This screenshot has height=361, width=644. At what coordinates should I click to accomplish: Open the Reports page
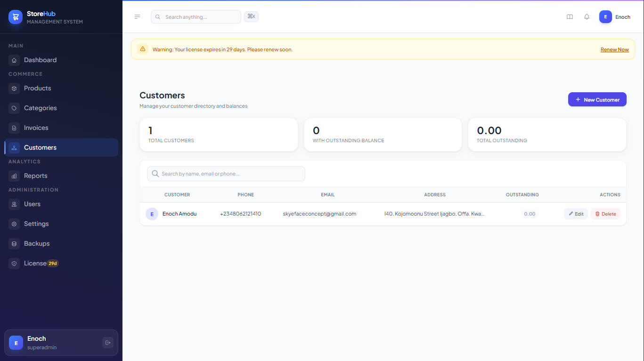click(x=61, y=176)
